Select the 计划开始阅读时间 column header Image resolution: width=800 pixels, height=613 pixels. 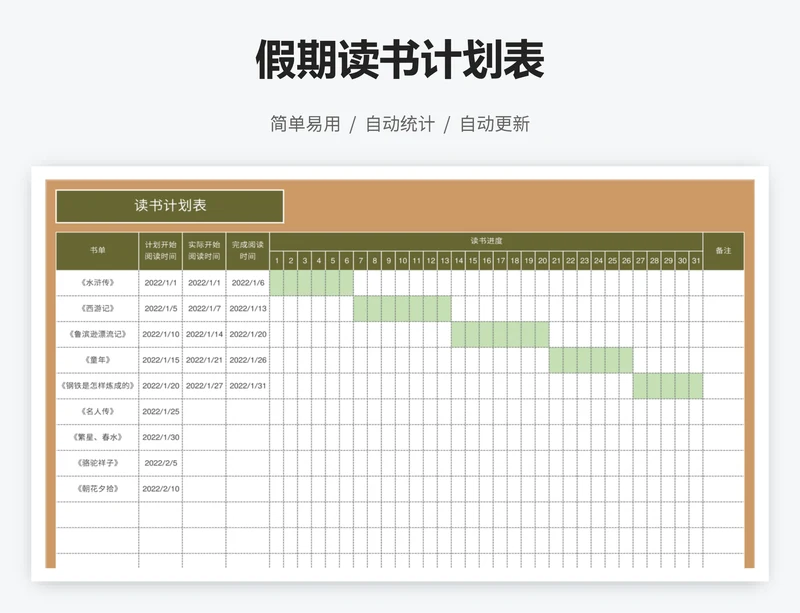[161, 250]
